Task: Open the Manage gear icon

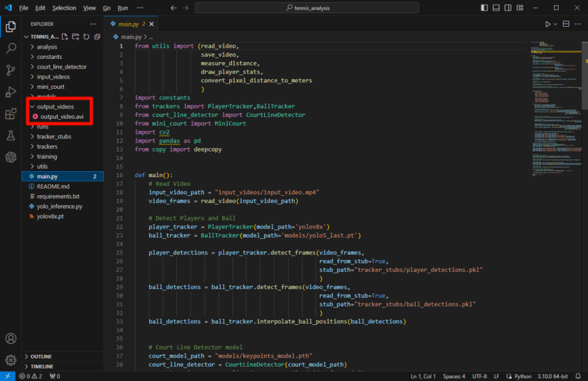Action: pos(11,360)
